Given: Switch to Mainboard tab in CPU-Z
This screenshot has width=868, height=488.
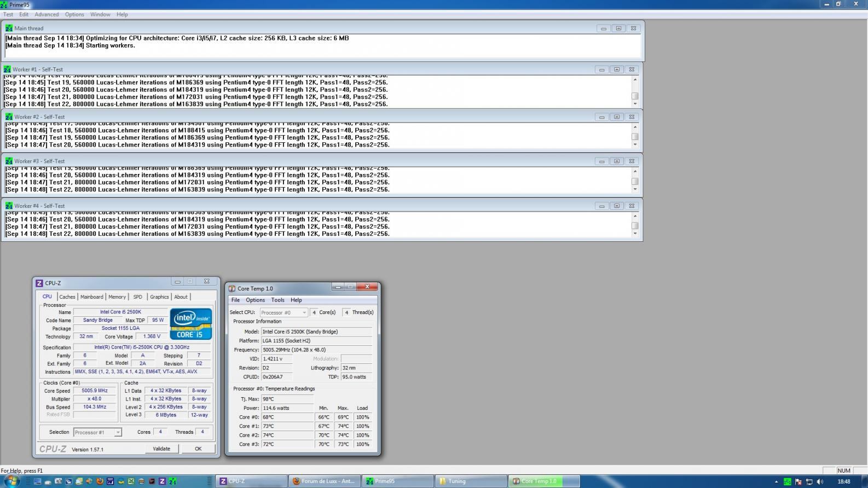Looking at the screenshot, I should [92, 297].
